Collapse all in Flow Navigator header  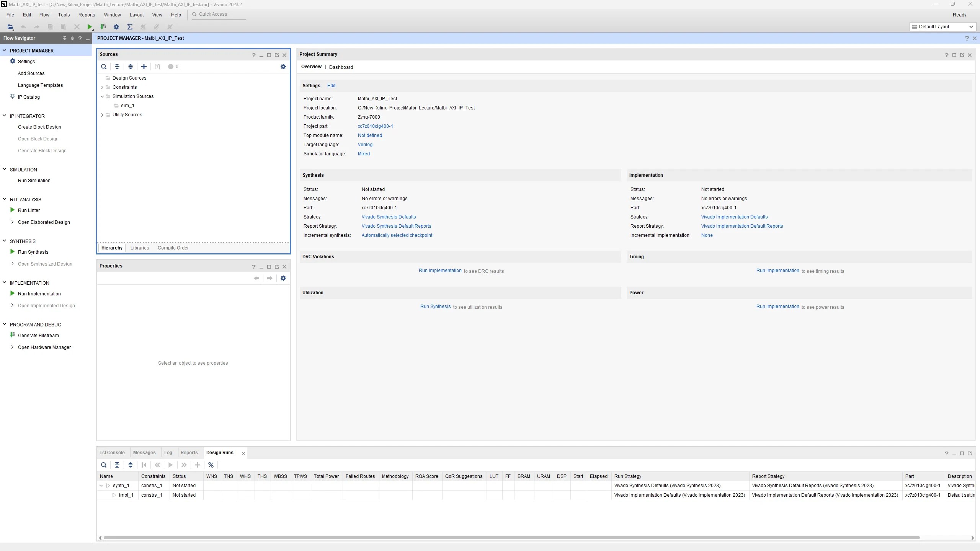pos(65,38)
